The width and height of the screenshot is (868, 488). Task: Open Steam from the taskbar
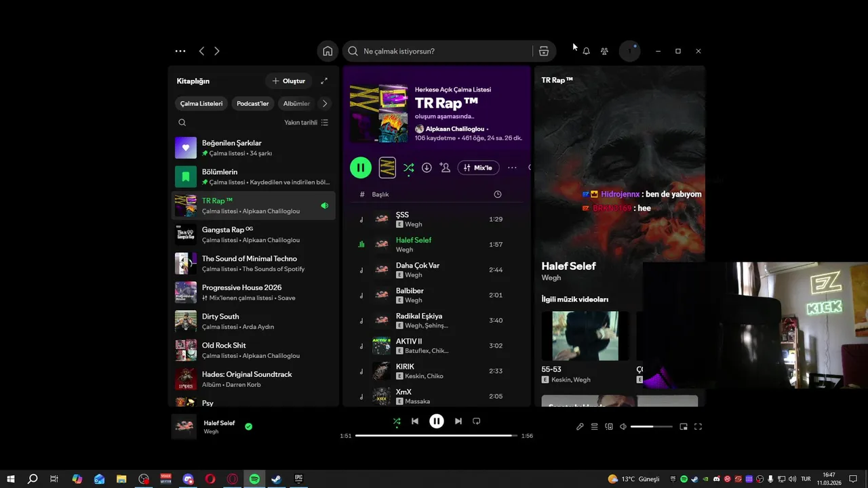(276, 479)
